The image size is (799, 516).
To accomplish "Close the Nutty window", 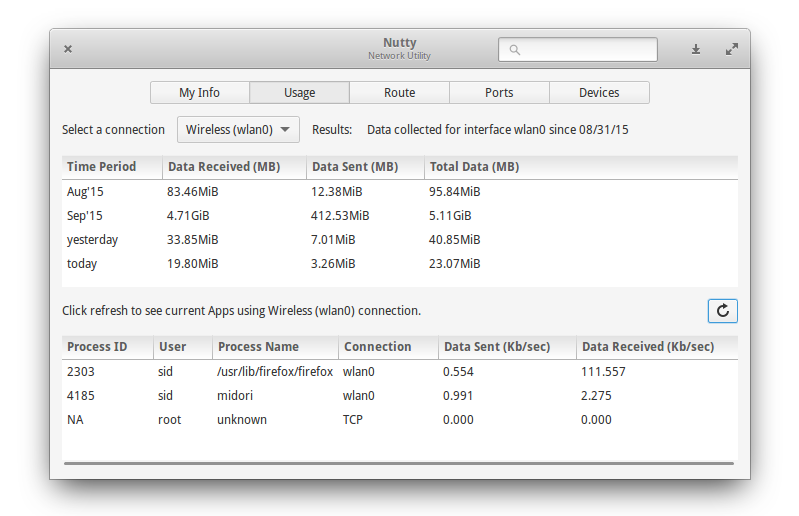I will click(x=68, y=49).
